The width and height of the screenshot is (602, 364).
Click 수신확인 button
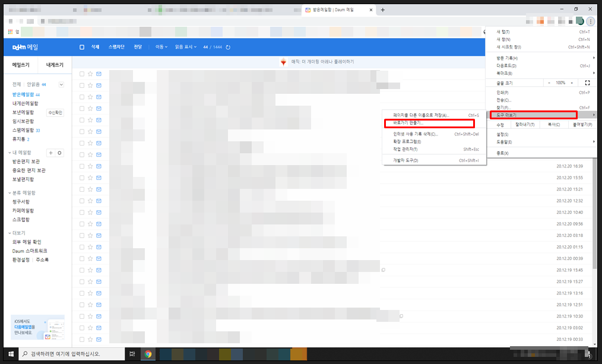click(55, 113)
